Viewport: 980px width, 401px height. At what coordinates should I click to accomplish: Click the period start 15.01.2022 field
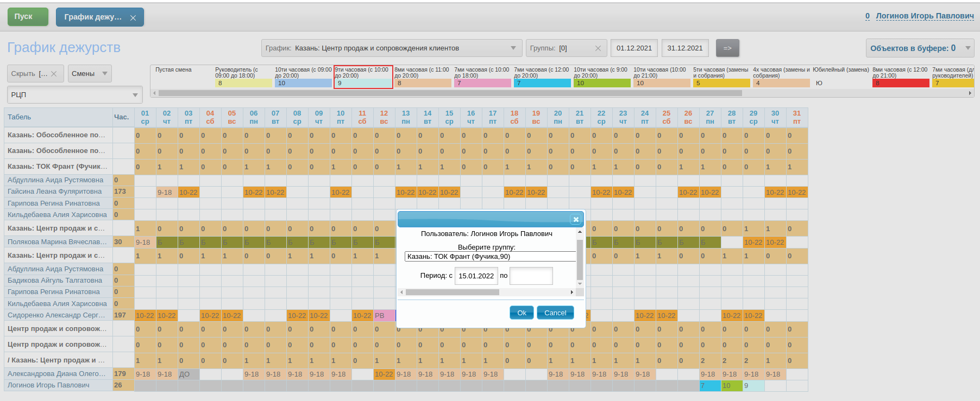tap(476, 276)
